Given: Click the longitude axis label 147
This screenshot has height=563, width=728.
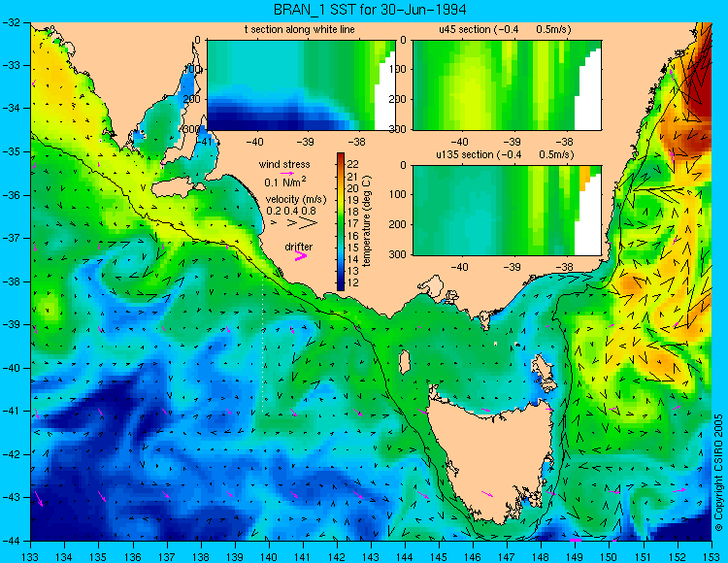Looking at the screenshot, I should pos(507,557).
